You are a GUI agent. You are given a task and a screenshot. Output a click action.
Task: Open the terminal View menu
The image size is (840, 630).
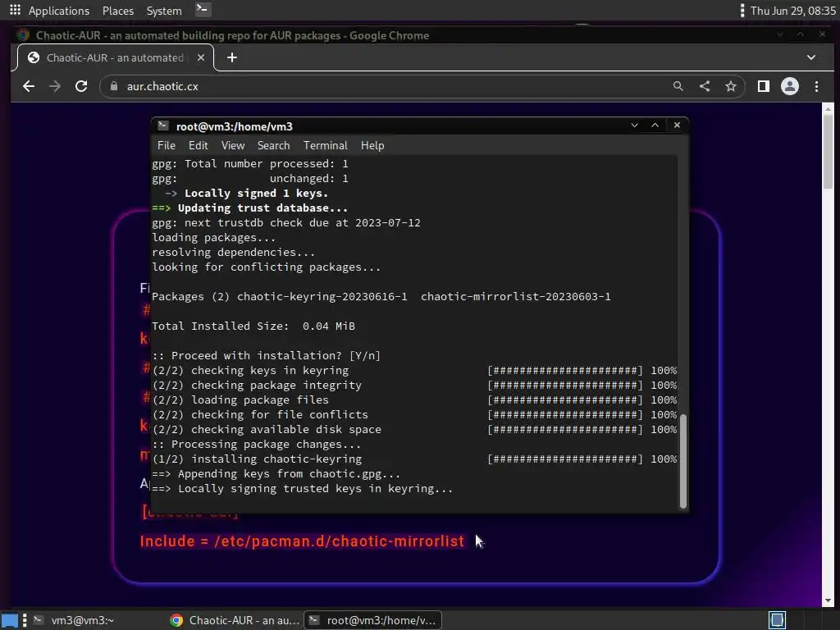tap(233, 146)
